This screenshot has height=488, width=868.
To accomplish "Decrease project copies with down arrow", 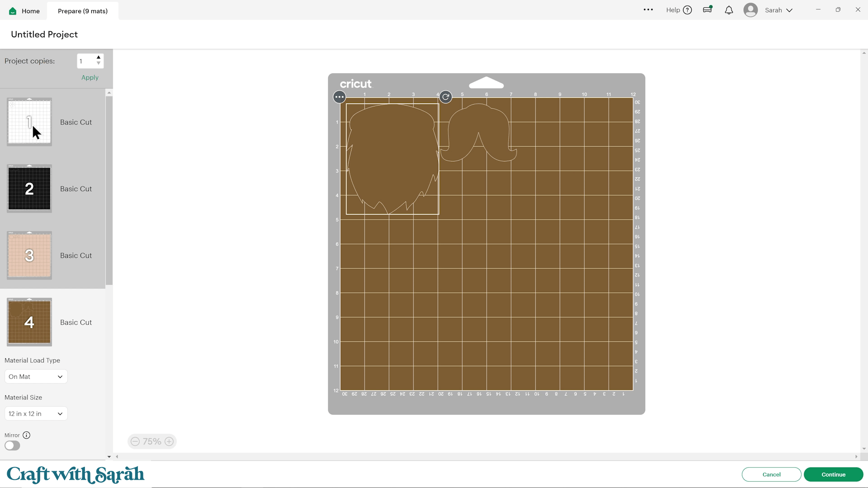I will coord(99,63).
